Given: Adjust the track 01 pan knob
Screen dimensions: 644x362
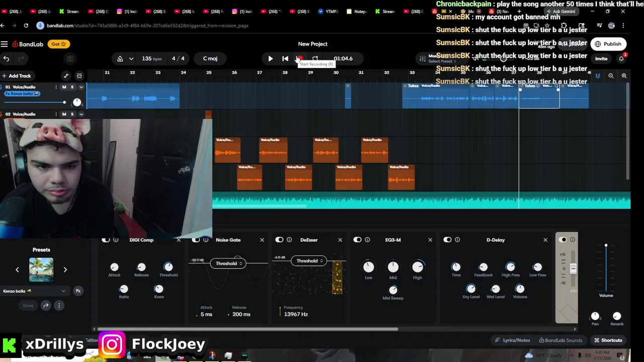Looking at the screenshot, I should [x=77, y=103].
